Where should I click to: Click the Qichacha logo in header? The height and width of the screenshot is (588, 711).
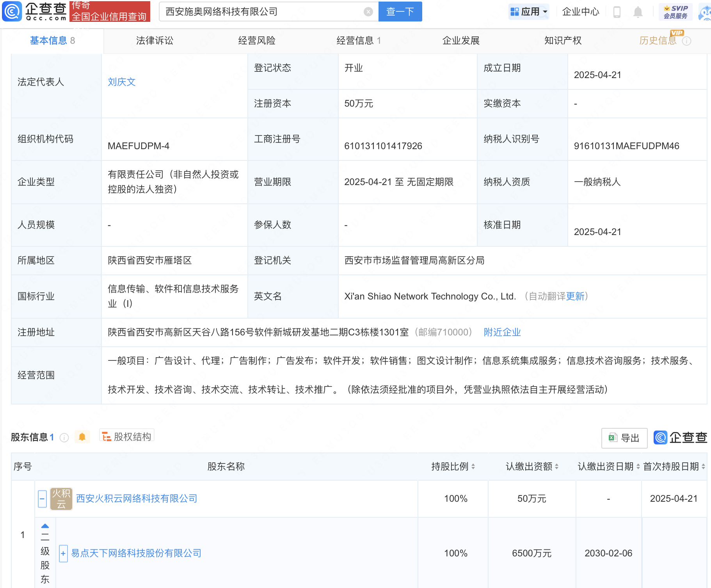coord(34,11)
